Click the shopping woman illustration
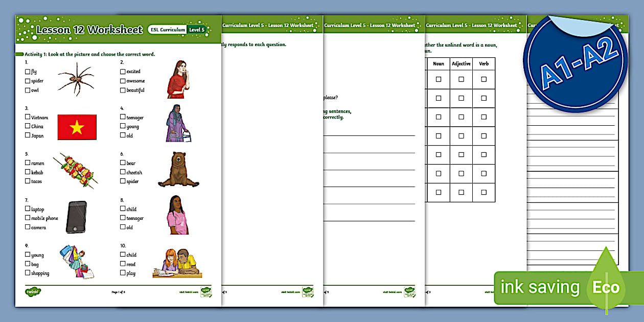Image resolution: width=644 pixels, height=322 pixels. (x=77, y=262)
